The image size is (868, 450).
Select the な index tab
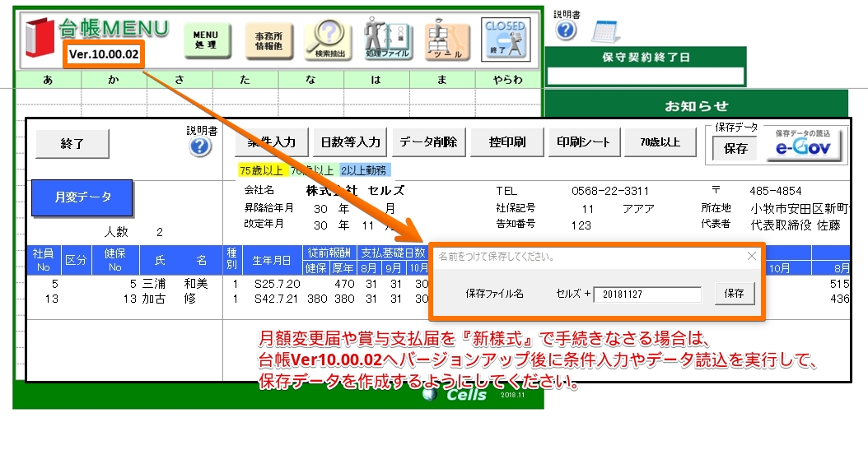click(x=310, y=80)
